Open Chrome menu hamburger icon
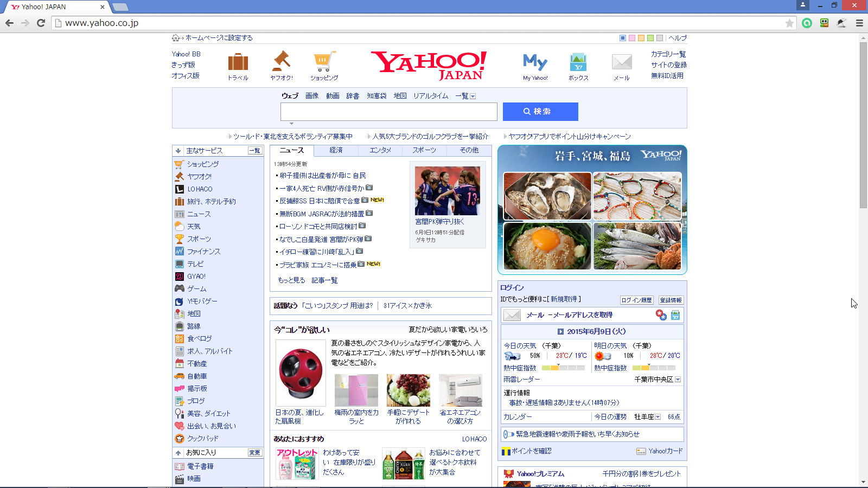This screenshot has width=868, height=488. 859,23
